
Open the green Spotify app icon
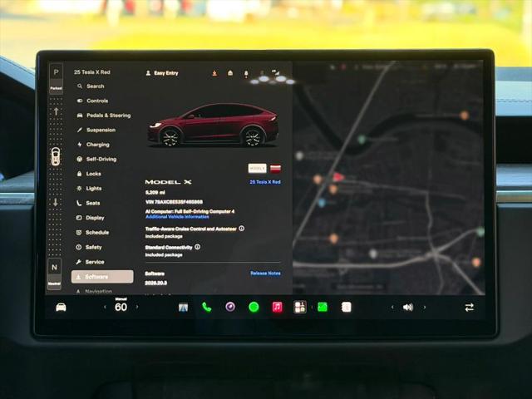click(254, 308)
